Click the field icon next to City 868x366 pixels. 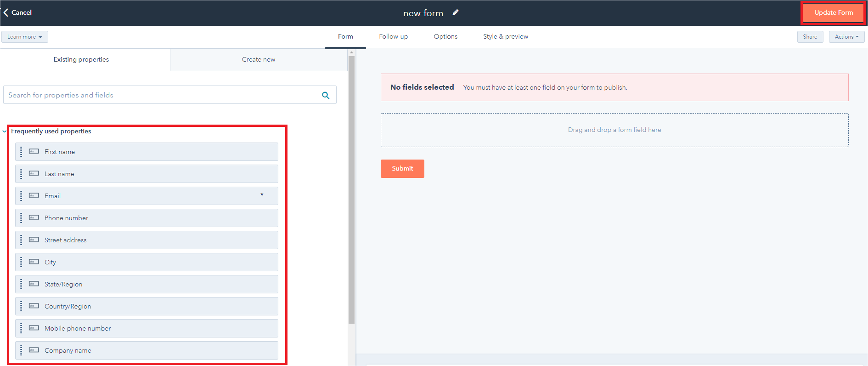tap(34, 262)
